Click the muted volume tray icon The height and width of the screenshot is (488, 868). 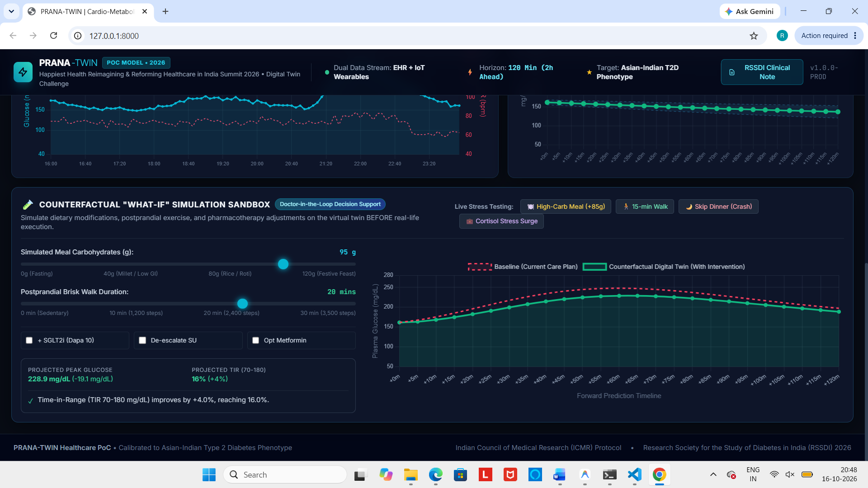tap(790, 474)
